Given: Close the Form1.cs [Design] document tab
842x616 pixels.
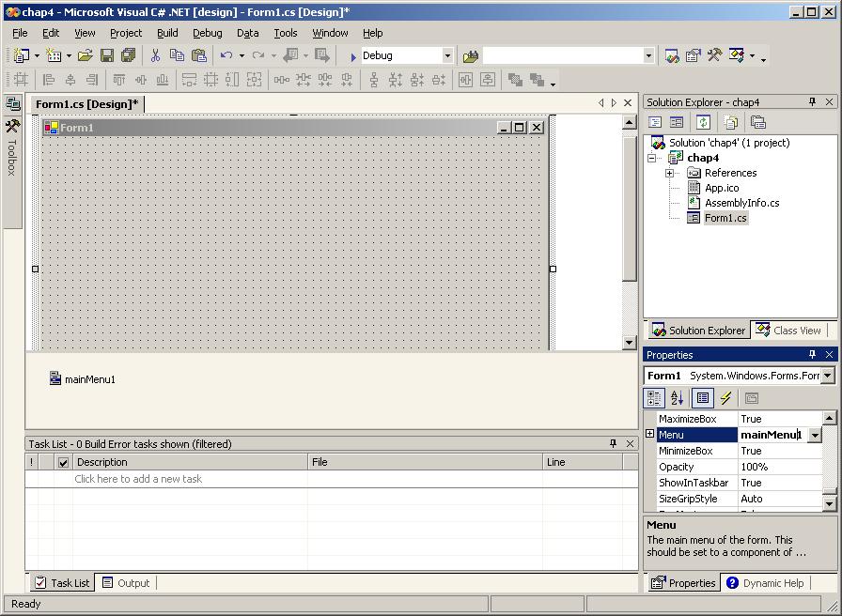Looking at the screenshot, I should (627, 102).
